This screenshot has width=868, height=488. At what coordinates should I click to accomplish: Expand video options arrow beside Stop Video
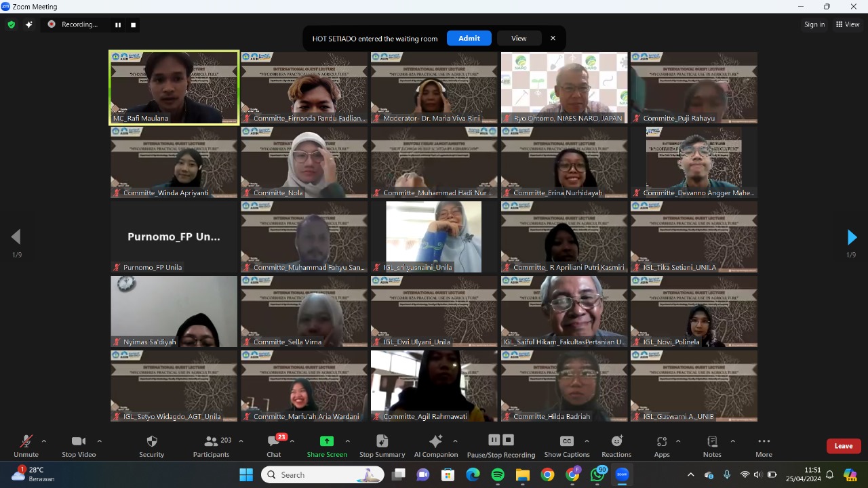100,441
